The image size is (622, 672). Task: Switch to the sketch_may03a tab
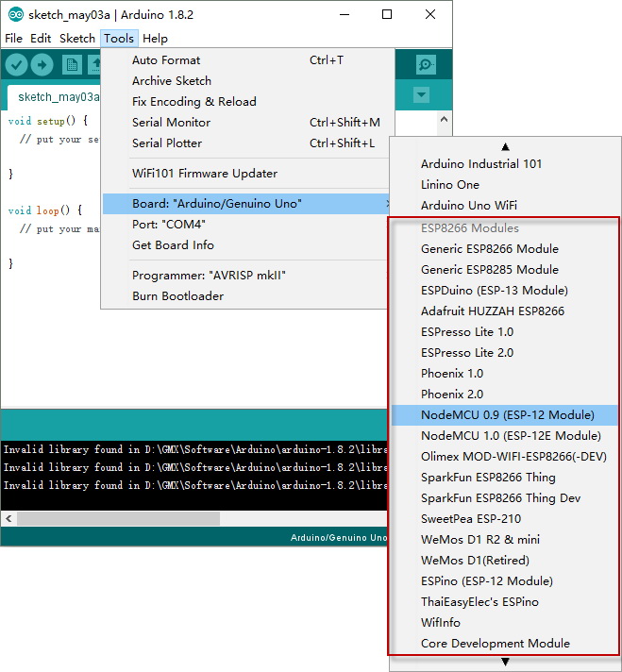(x=55, y=97)
